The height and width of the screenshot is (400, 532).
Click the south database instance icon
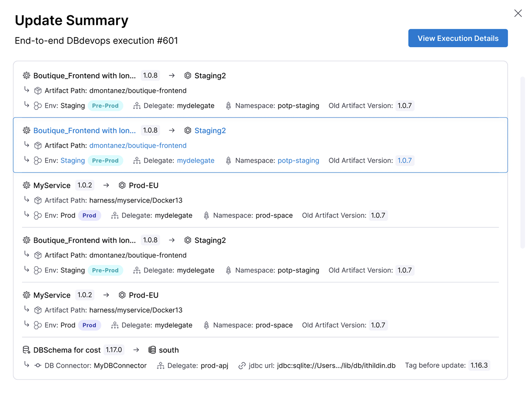pos(152,350)
